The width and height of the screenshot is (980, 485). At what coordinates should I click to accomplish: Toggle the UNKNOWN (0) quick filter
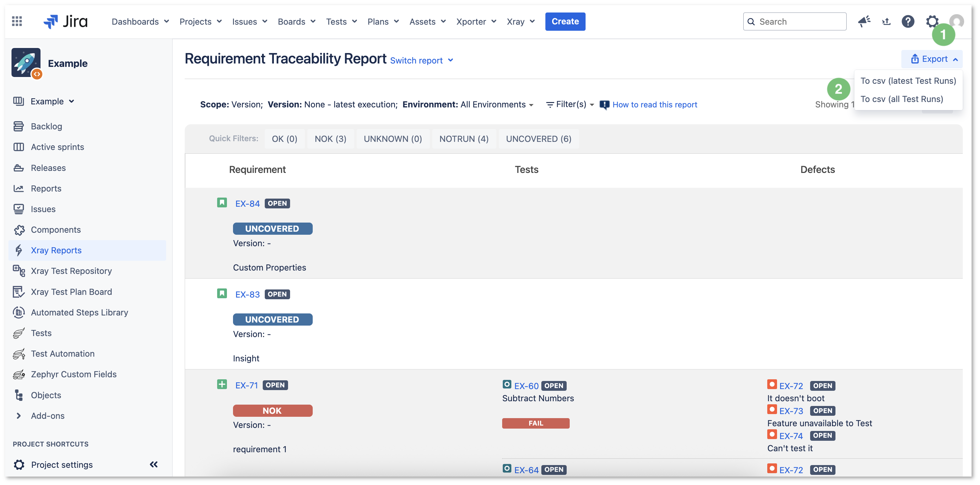(393, 139)
